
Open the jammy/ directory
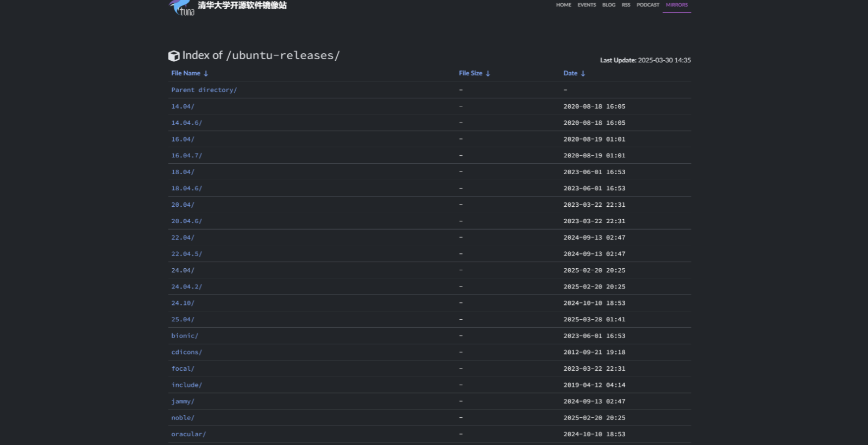[183, 402]
